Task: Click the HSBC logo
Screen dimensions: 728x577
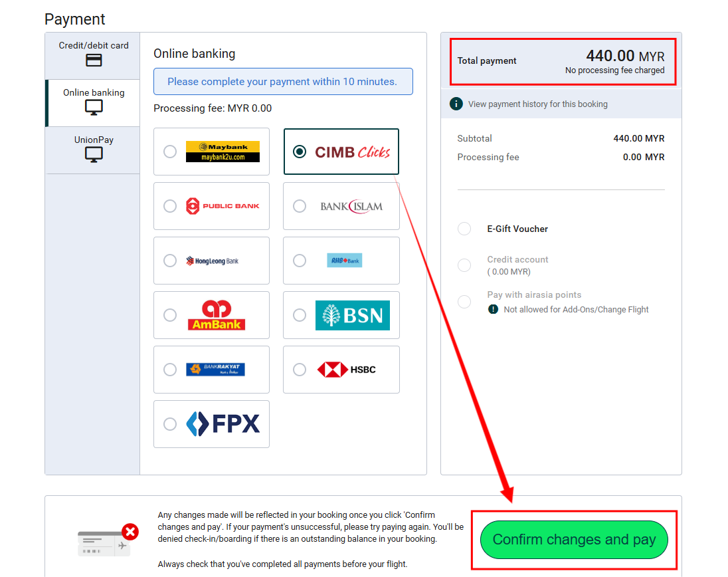Action: point(346,370)
